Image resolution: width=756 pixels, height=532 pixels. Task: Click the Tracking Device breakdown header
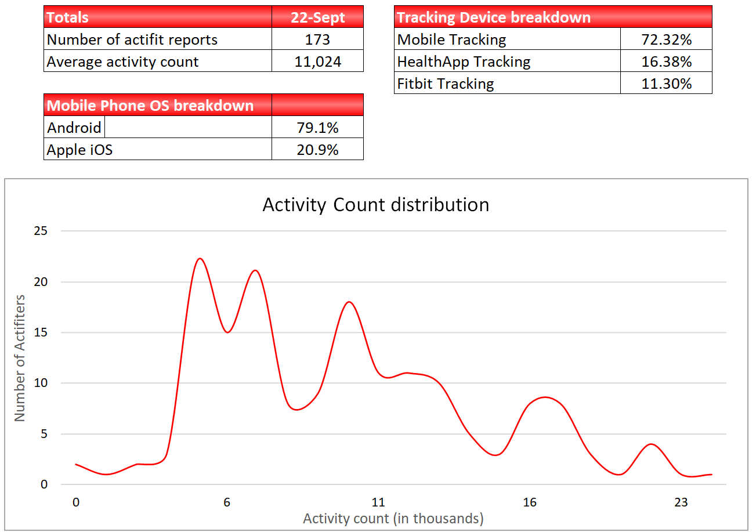pyautogui.click(x=553, y=17)
